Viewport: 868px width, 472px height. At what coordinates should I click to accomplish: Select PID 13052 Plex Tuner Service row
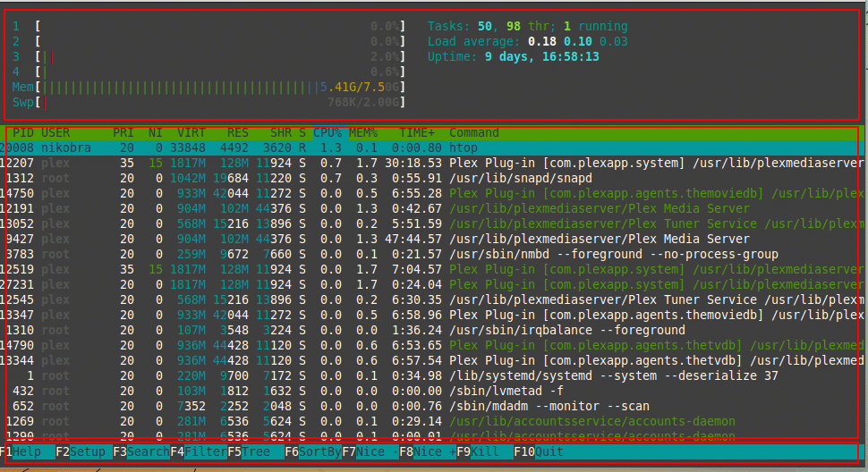pyautogui.click(x=432, y=223)
